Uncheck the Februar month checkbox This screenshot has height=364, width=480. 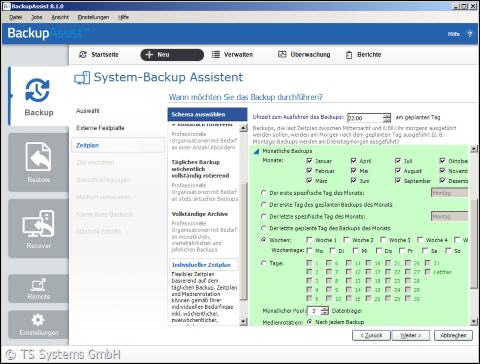click(309, 171)
